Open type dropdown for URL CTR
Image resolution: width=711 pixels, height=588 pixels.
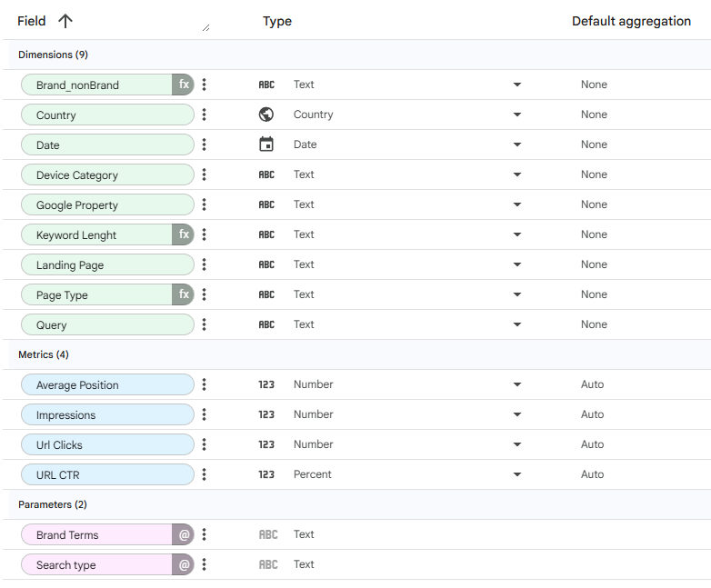(516, 474)
